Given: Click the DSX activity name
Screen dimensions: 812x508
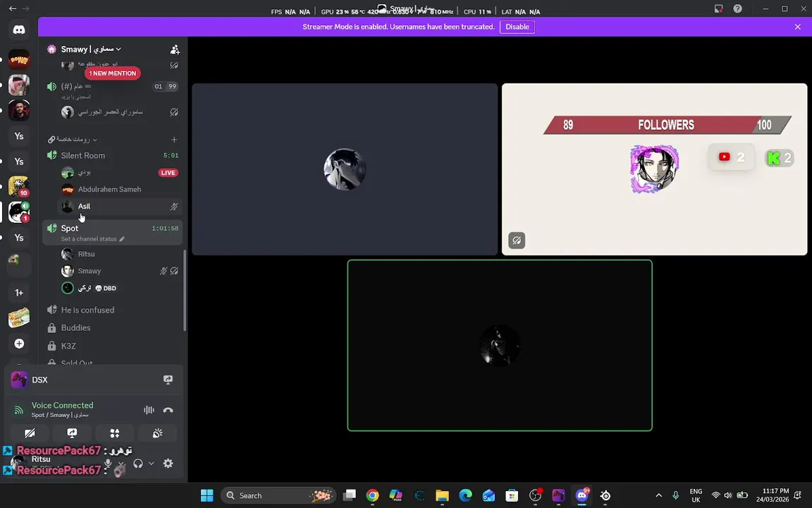Looking at the screenshot, I should tap(39, 380).
